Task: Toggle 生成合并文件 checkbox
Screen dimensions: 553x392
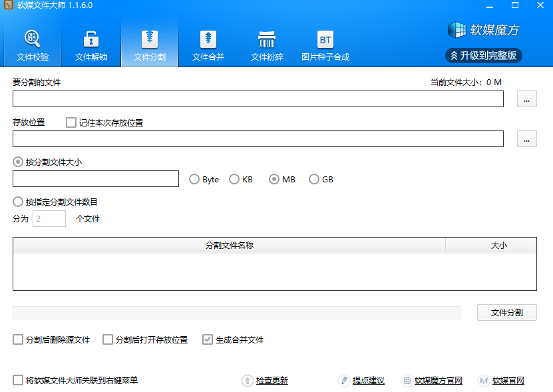Action: pyautogui.click(x=208, y=339)
